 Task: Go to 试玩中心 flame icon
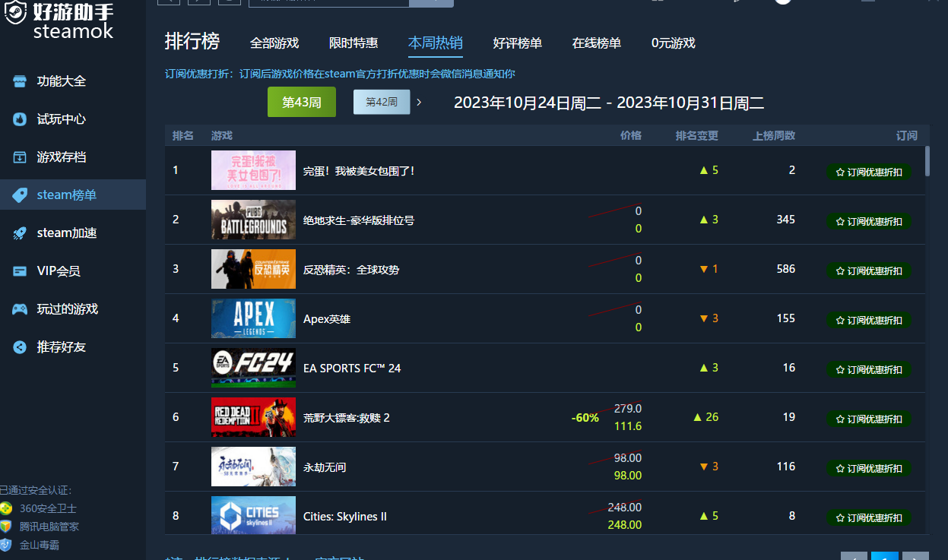pyautogui.click(x=20, y=119)
